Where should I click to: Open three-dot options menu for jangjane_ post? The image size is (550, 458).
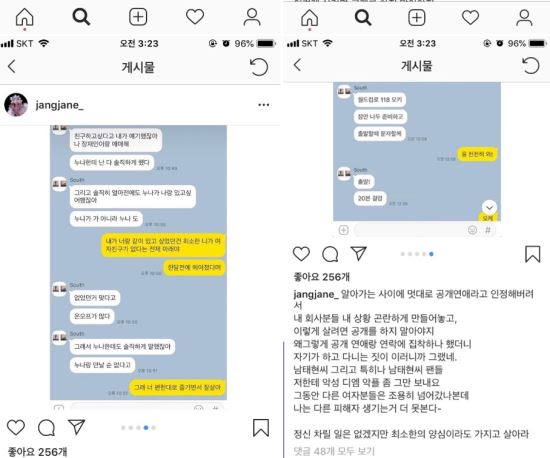pyautogui.click(x=263, y=105)
